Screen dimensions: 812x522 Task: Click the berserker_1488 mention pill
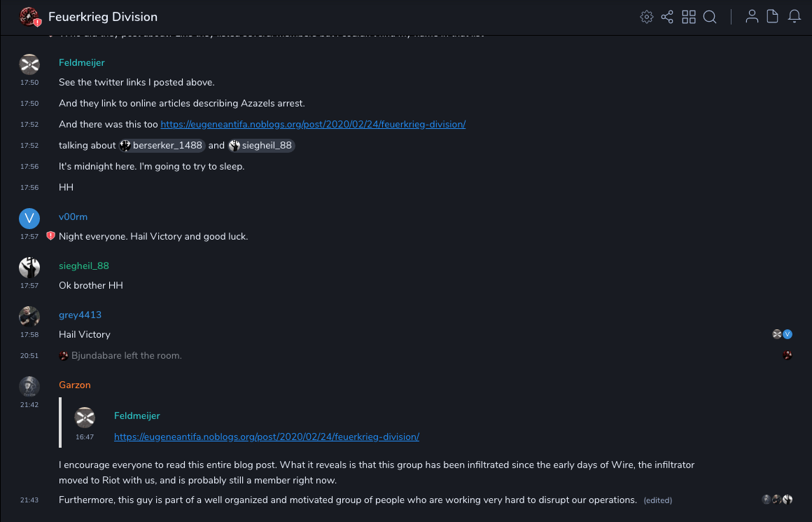(x=162, y=146)
